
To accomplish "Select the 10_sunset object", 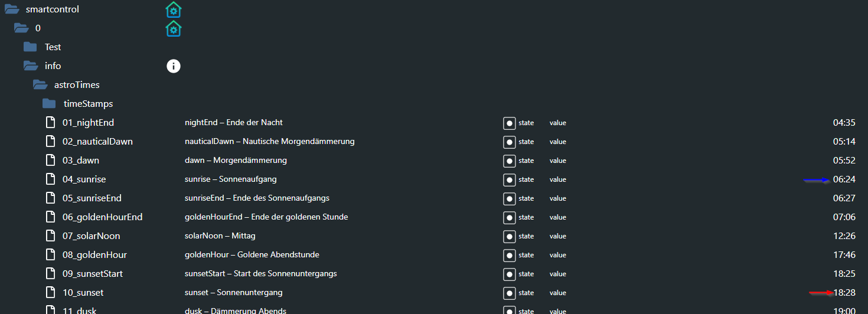I will (83, 293).
